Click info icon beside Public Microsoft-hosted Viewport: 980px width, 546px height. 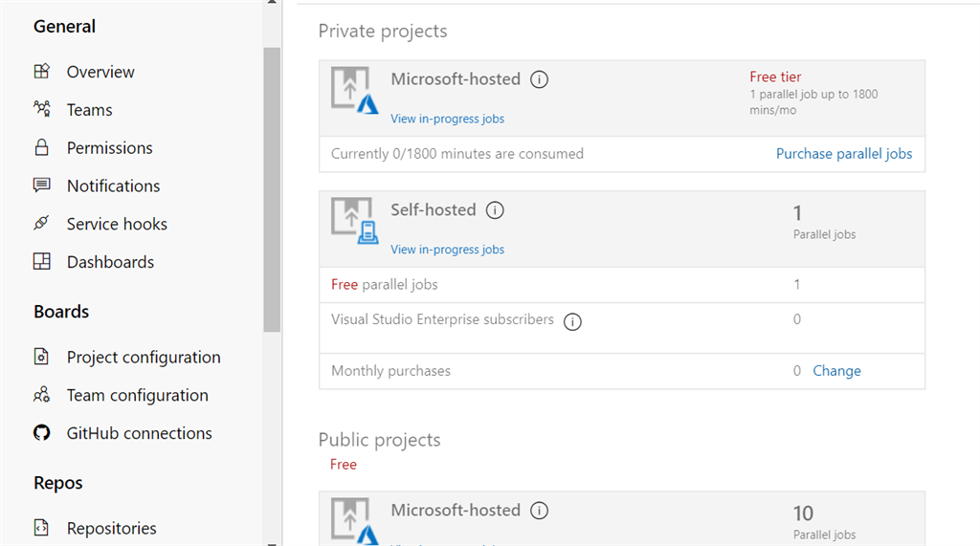point(540,511)
